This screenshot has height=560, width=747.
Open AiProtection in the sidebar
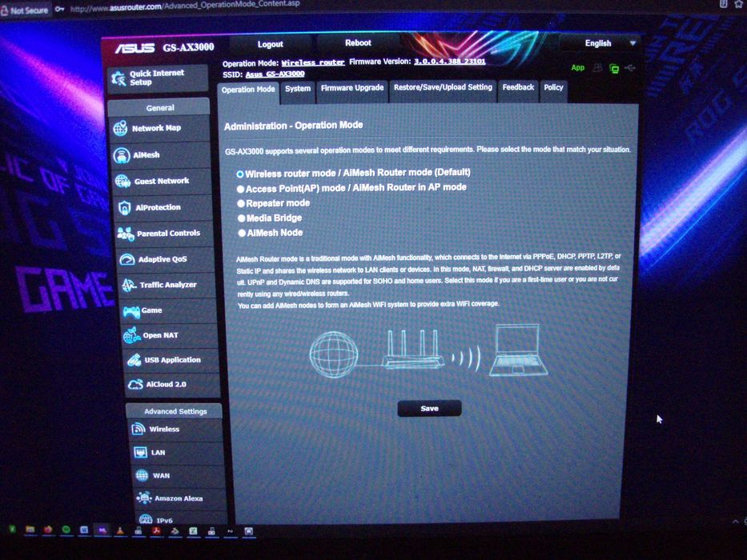pyautogui.click(x=163, y=207)
